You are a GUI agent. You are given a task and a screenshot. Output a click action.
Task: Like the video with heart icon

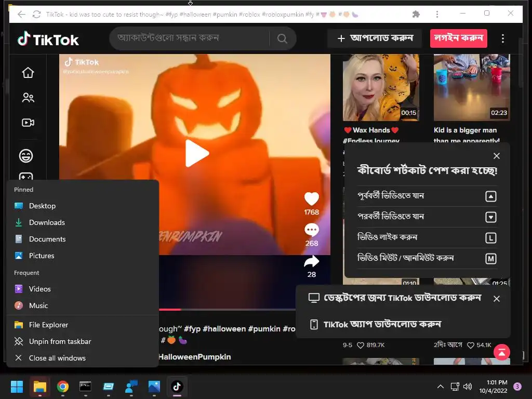pyautogui.click(x=312, y=199)
